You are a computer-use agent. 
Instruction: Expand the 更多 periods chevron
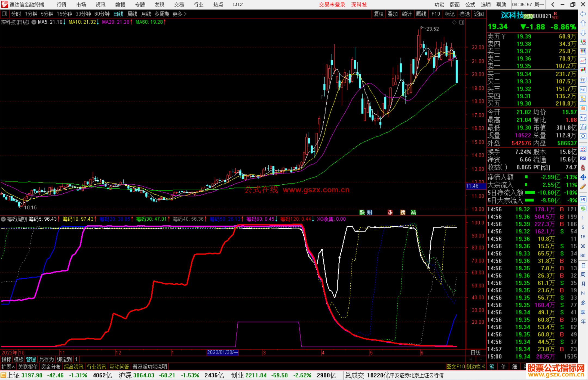185,14
